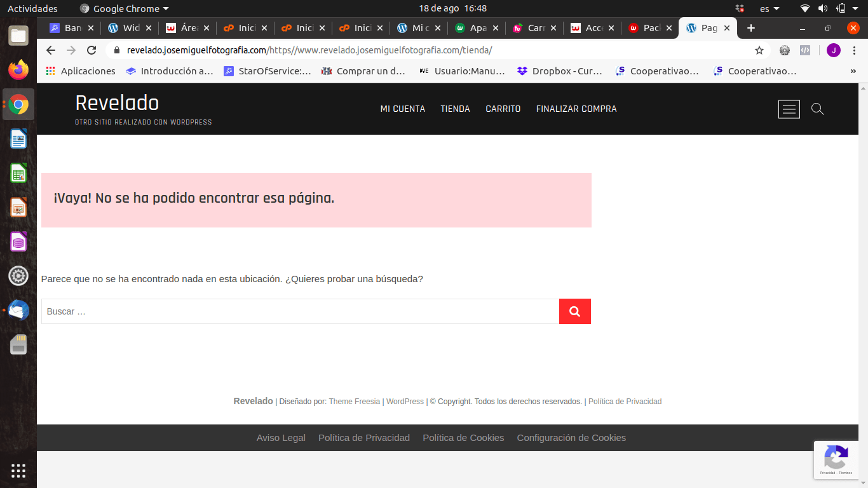Screen dimensions: 868x488
Task: Submit search with the red magnifier button
Action: pos(575,311)
